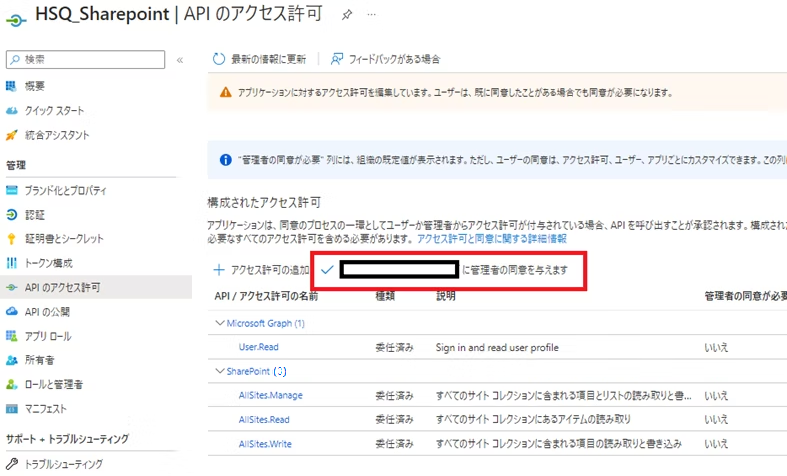Click the checkmark icon before admin consent
This screenshot has width=787, height=476.
[x=327, y=270]
